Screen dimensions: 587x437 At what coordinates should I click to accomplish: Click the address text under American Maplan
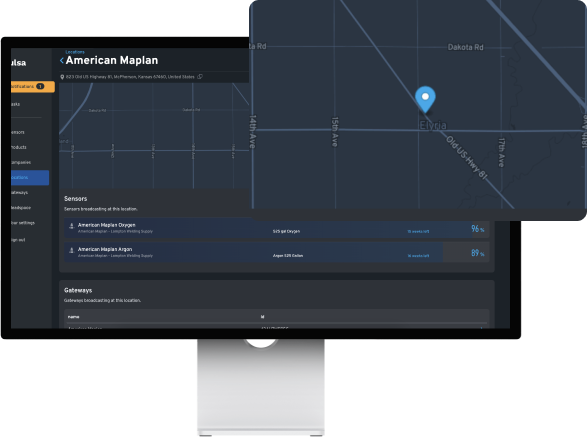[130, 77]
